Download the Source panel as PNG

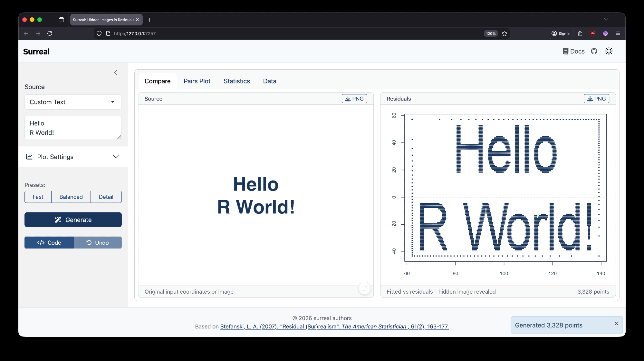tap(354, 99)
